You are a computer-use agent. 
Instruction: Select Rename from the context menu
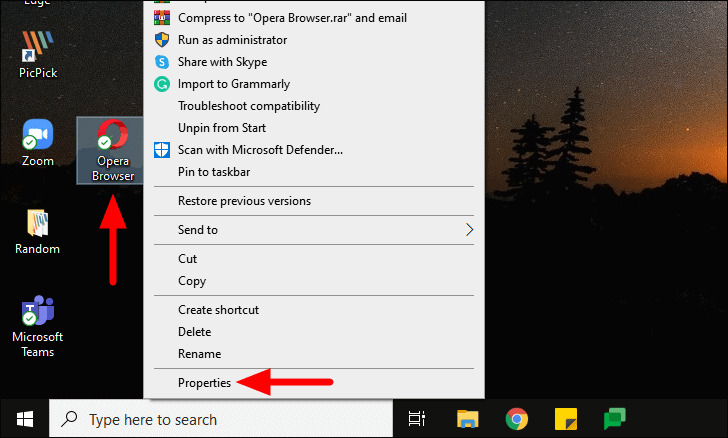pos(314,354)
